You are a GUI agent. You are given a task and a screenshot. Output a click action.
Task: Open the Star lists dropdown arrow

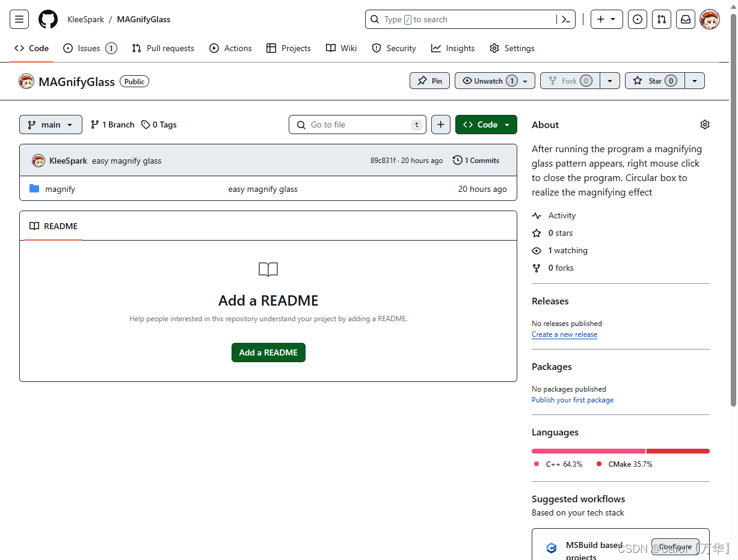(x=695, y=81)
